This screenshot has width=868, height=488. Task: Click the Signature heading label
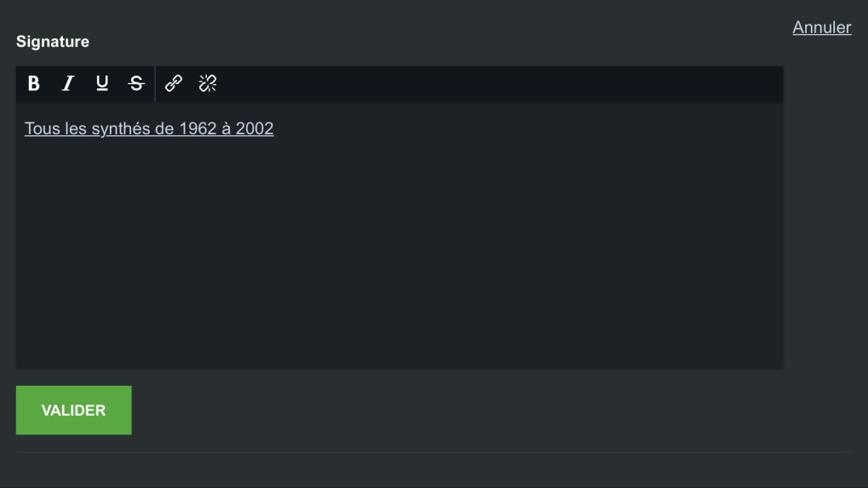(53, 42)
